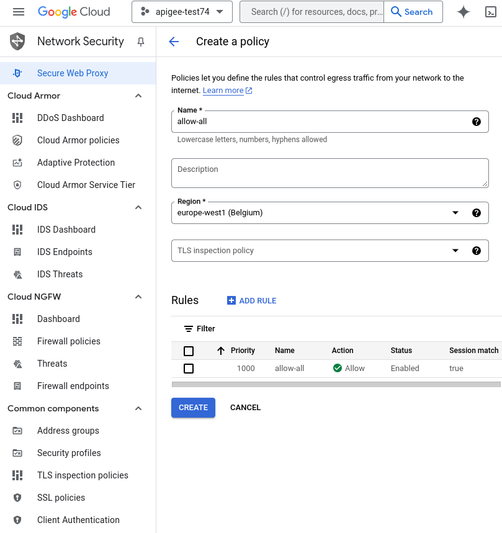Go back using the blue arrow
Screen dimensions: 502x533
coord(174,41)
